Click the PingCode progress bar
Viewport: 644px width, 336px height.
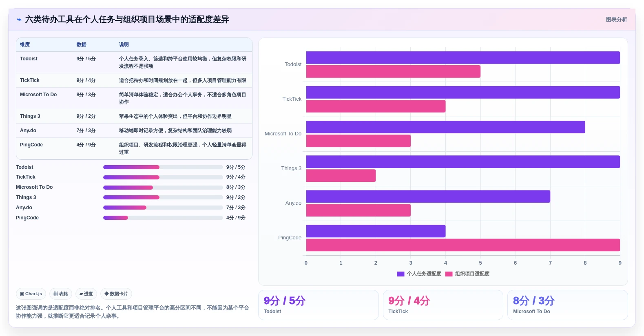coord(163,218)
